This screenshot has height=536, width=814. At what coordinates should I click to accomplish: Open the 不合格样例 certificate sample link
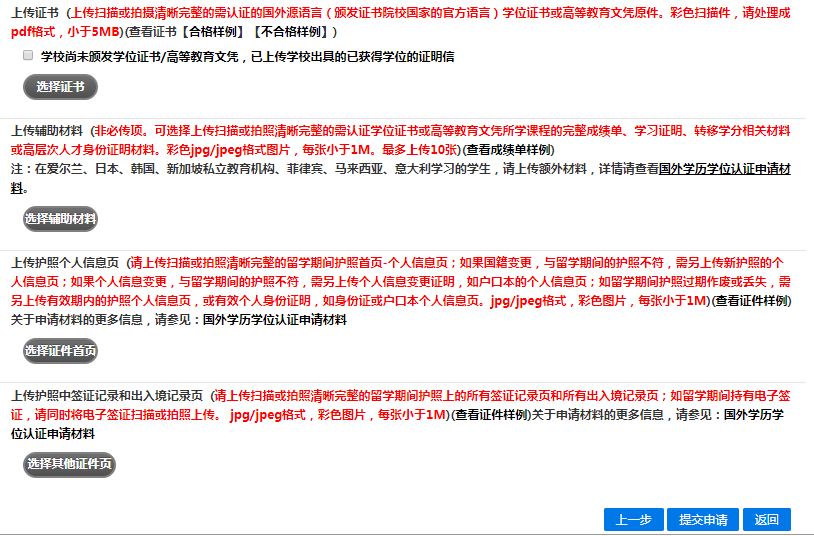point(291,32)
